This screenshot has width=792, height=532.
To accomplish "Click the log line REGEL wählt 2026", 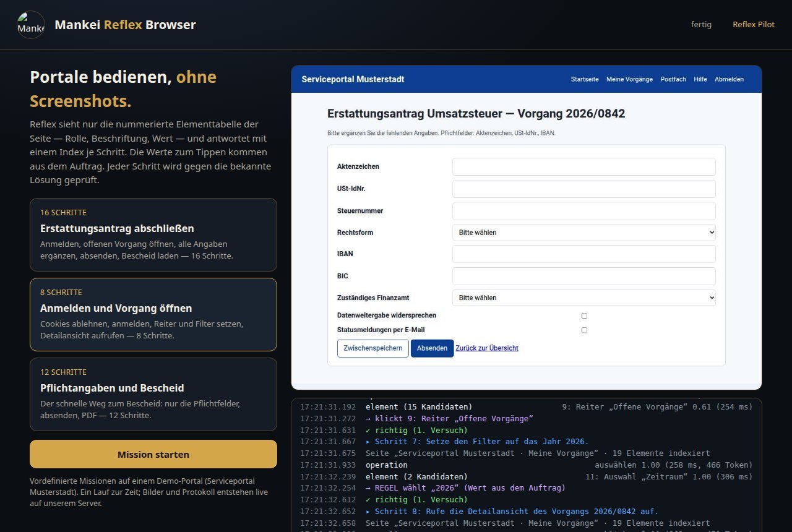I will [465, 488].
